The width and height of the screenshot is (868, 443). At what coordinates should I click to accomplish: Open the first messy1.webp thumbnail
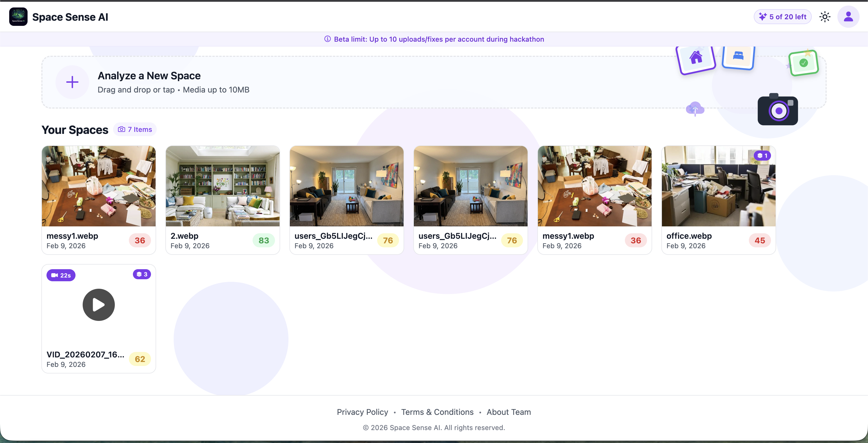[x=98, y=186]
